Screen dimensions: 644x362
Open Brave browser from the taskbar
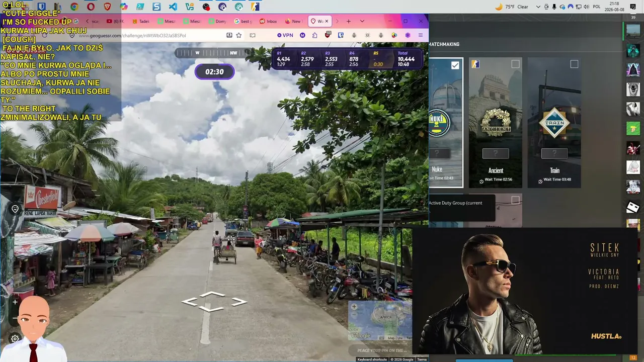click(x=107, y=7)
